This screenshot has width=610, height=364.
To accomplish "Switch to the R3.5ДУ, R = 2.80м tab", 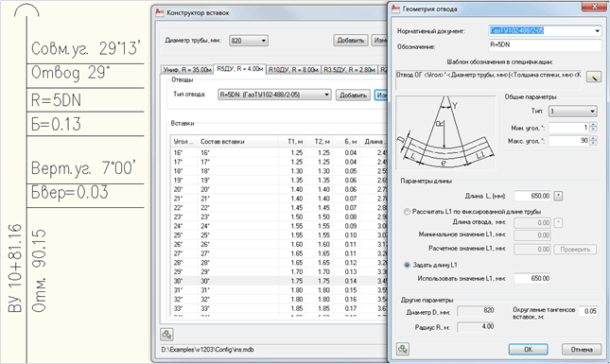I will 350,70.
